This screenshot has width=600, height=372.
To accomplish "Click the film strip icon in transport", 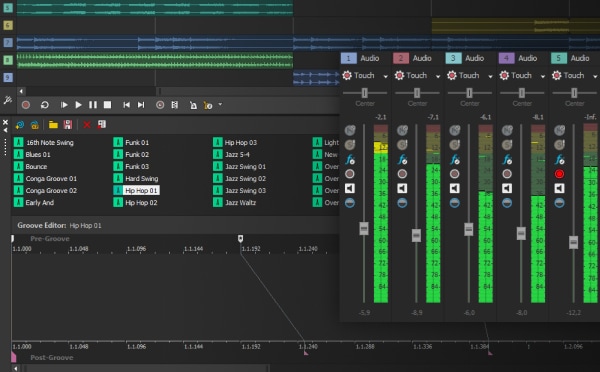I will pyautogui.click(x=175, y=105).
